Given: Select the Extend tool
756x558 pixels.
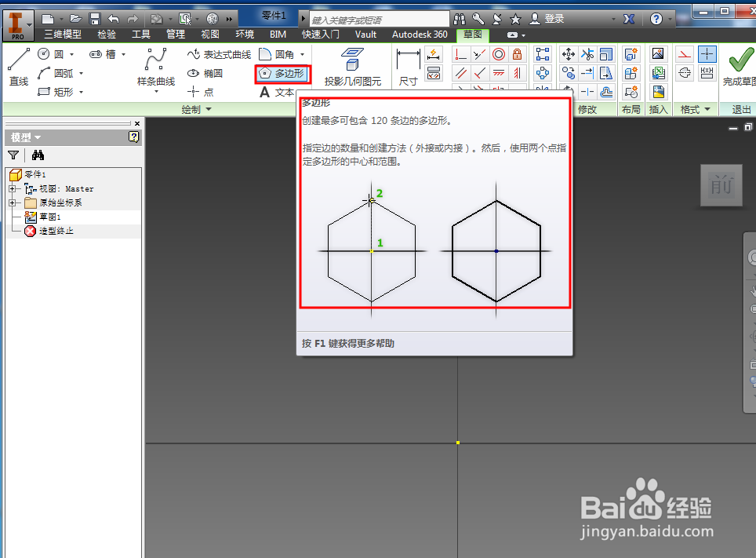Looking at the screenshot, I should click(x=587, y=73).
